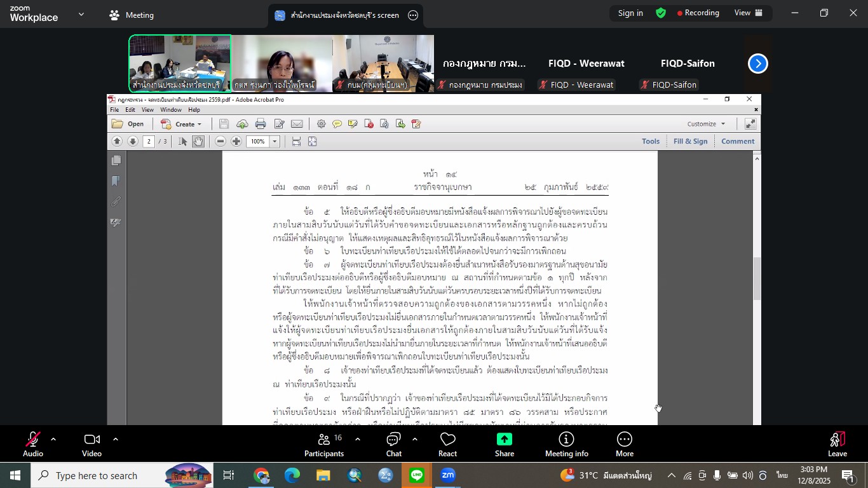
Task: Go to previous page with up arrow
Action: click(117, 141)
